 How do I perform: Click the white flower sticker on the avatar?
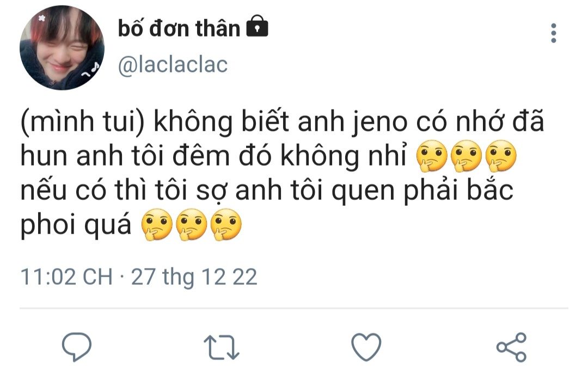42,18
